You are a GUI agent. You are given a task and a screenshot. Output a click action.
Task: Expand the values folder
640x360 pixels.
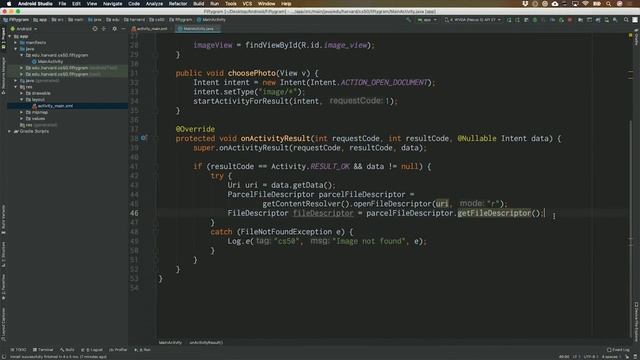click(22, 118)
